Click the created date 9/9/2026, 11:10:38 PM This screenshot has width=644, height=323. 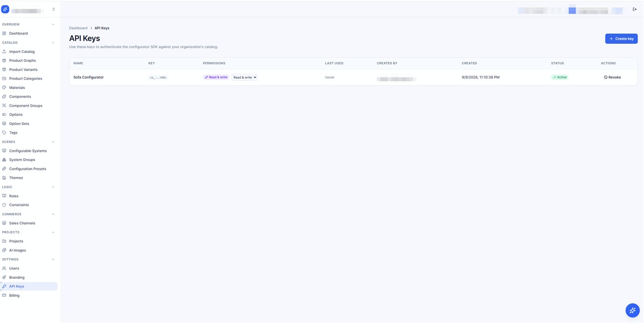tap(481, 77)
